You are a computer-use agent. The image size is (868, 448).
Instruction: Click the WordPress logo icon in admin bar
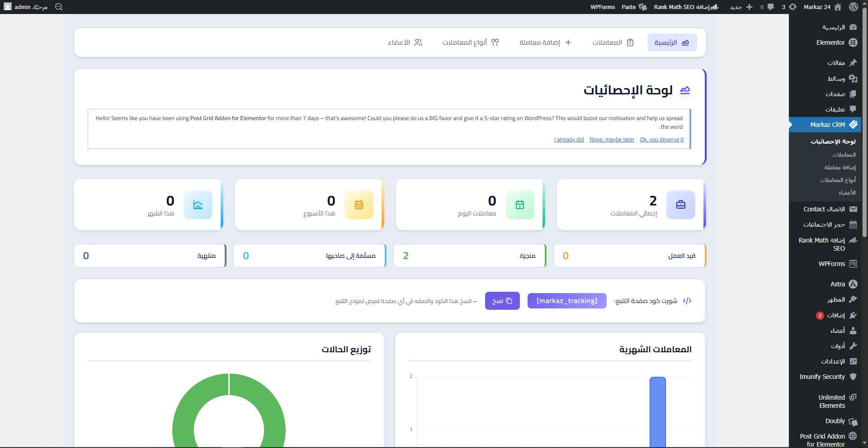[x=854, y=7]
